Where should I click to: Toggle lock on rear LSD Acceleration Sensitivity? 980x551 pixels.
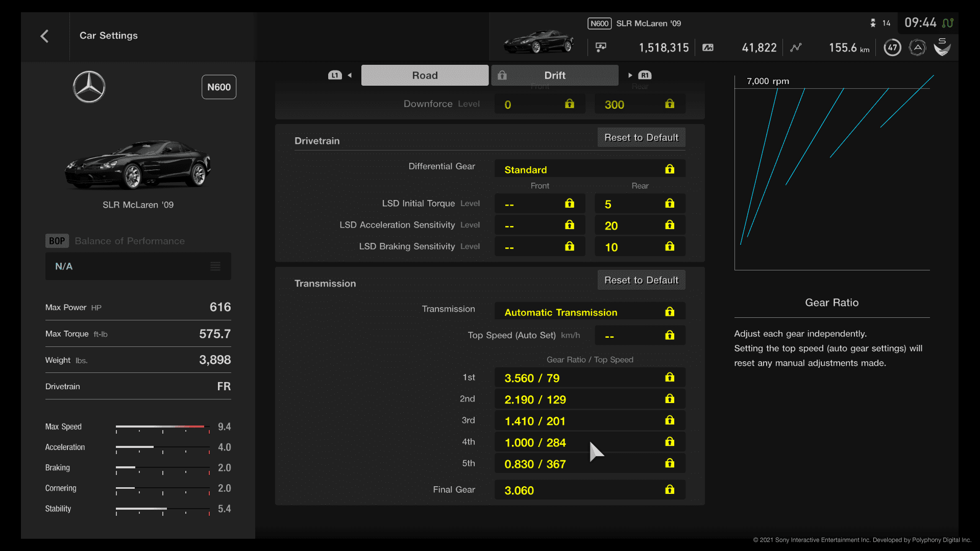coord(670,225)
